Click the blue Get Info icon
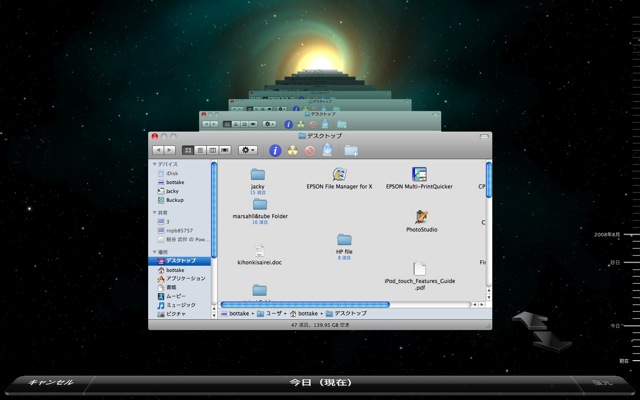The image size is (640, 400). pyautogui.click(x=275, y=151)
